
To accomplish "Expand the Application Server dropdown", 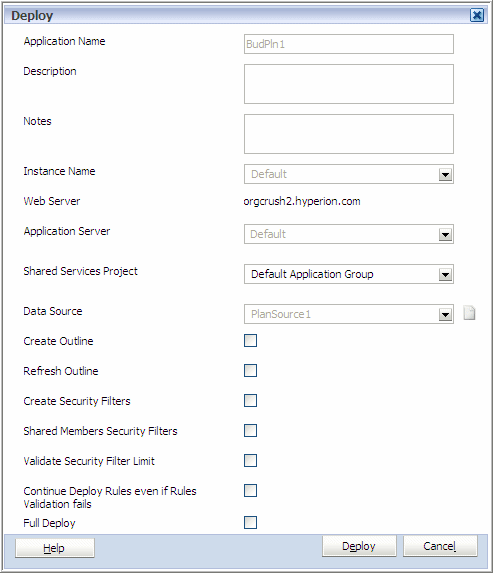I will pyautogui.click(x=445, y=234).
